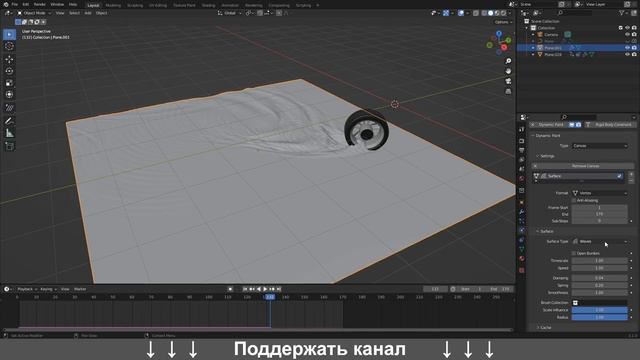Toggle viewport overlays button

[461, 13]
